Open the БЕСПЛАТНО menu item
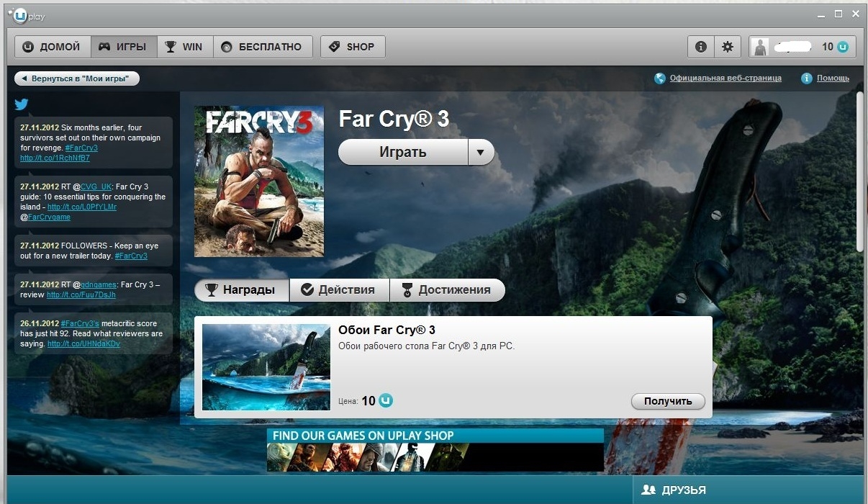The height and width of the screenshot is (504, 868). (262, 47)
